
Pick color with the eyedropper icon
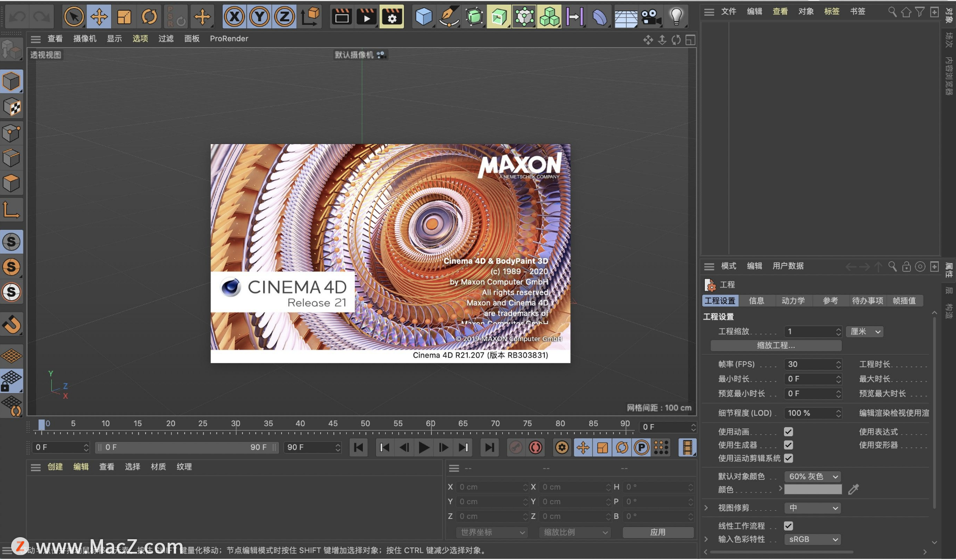(853, 489)
